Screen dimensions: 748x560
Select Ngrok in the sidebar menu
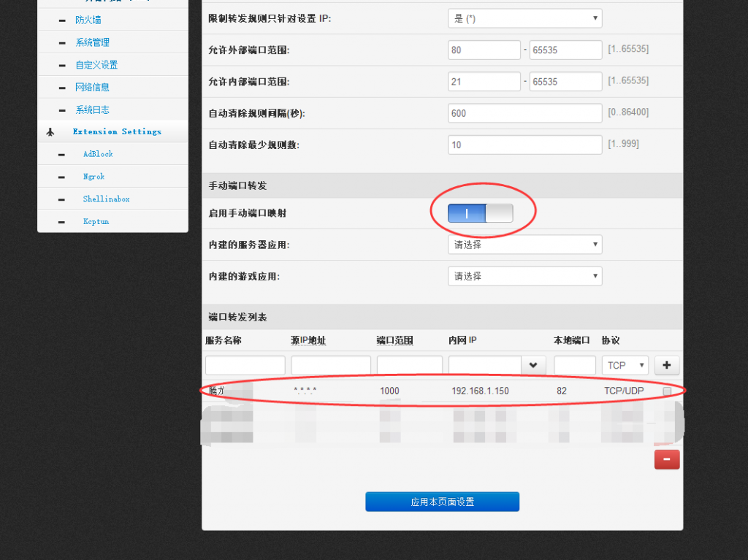[93, 176]
